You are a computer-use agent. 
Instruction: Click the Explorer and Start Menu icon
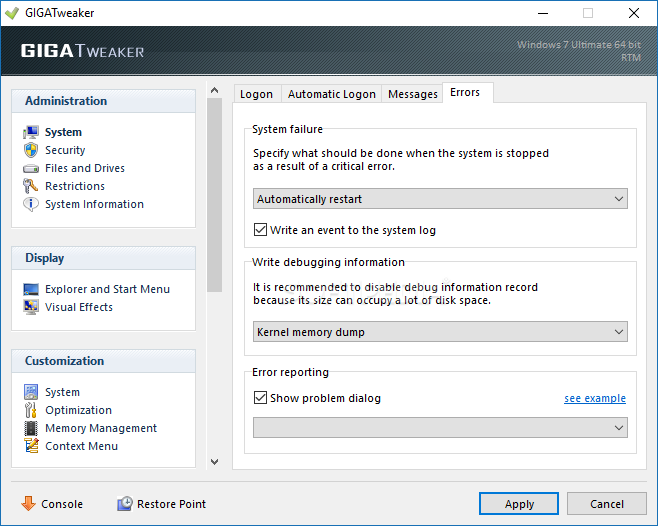[31, 289]
